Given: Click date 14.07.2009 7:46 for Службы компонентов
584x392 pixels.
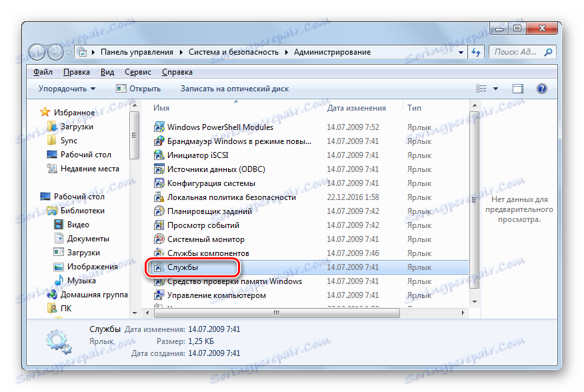Looking at the screenshot, I should pos(353,253).
